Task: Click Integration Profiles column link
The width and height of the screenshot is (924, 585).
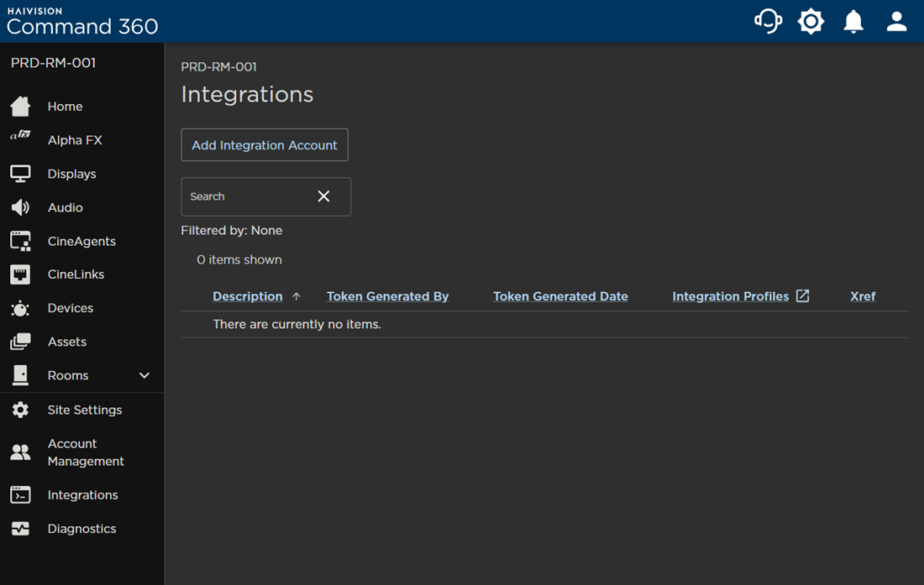Action: (731, 296)
